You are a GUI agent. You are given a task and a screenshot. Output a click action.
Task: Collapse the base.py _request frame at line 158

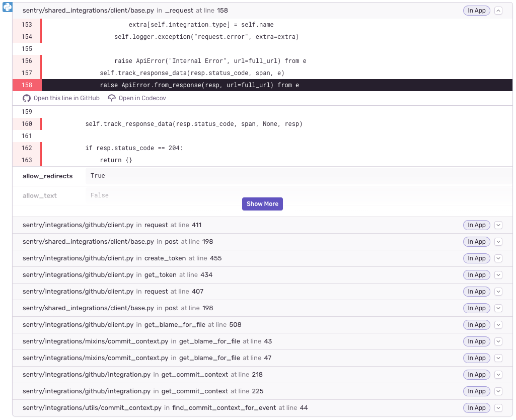(498, 11)
